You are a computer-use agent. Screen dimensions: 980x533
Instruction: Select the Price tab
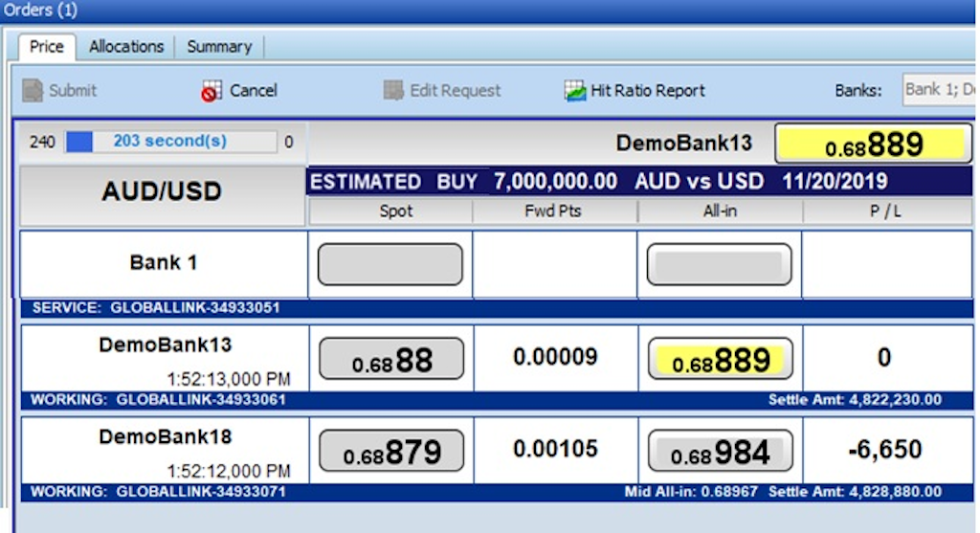pyautogui.click(x=46, y=46)
